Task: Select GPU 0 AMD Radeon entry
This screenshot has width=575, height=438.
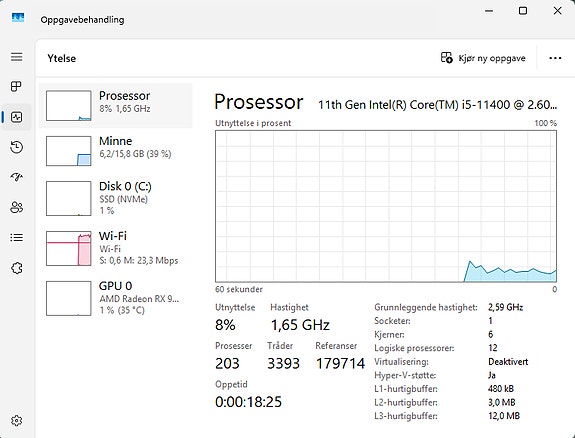Action: point(116,298)
